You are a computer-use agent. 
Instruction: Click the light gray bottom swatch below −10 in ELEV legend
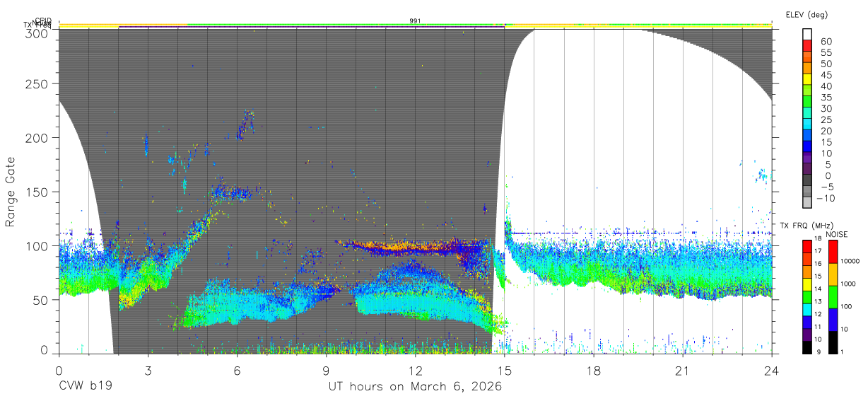coord(809,203)
